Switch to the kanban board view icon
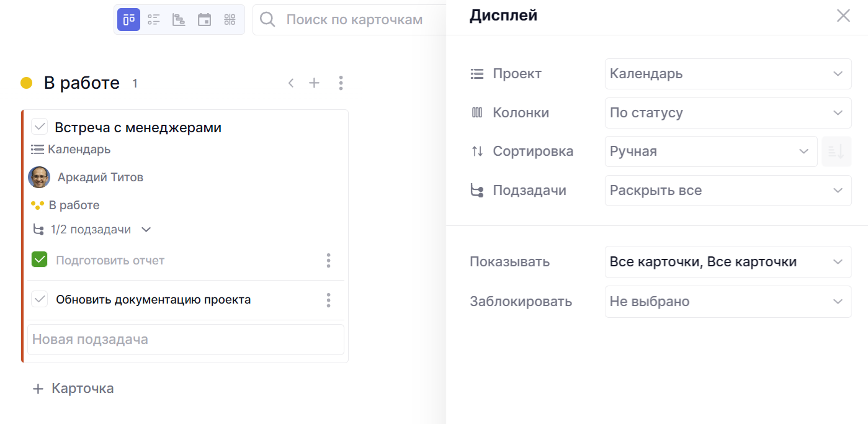The height and width of the screenshot is (424, 868). click(129, 20)
